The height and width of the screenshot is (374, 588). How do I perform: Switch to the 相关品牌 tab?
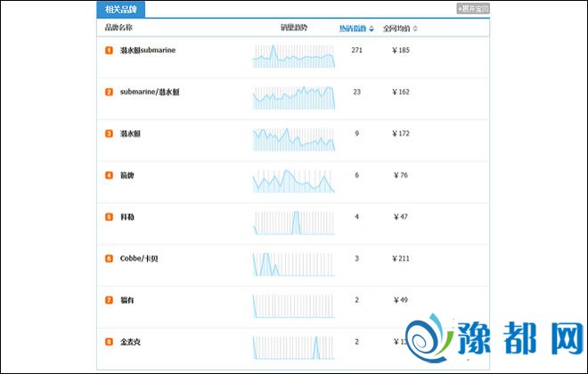pyautogui.click(x=120, y=9)
